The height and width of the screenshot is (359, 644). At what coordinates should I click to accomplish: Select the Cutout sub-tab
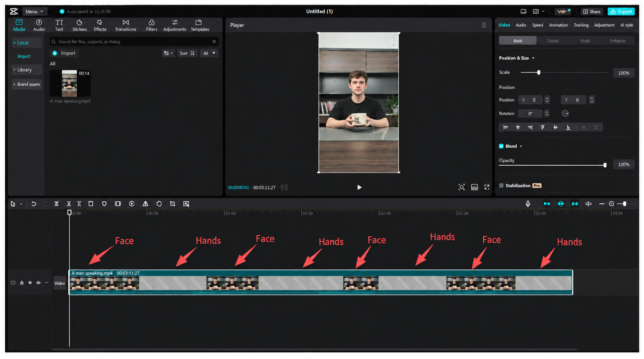[552, 41]
